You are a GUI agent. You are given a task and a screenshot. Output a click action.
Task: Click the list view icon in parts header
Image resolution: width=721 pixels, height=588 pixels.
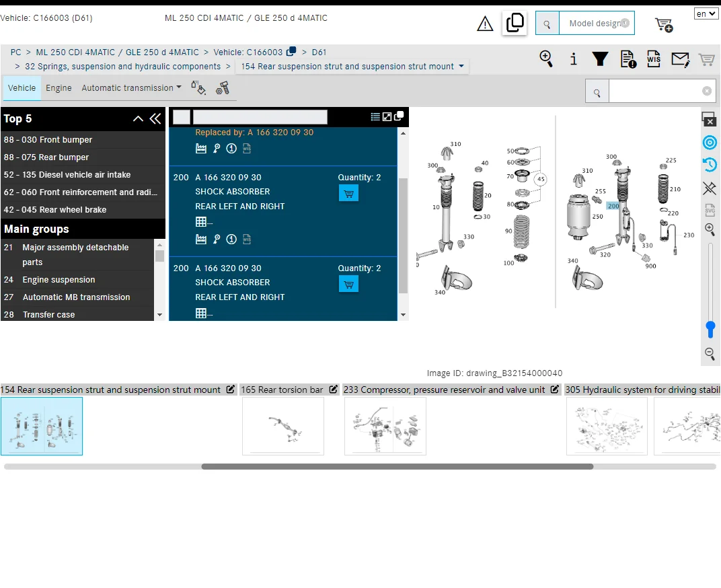coord(375,117)
